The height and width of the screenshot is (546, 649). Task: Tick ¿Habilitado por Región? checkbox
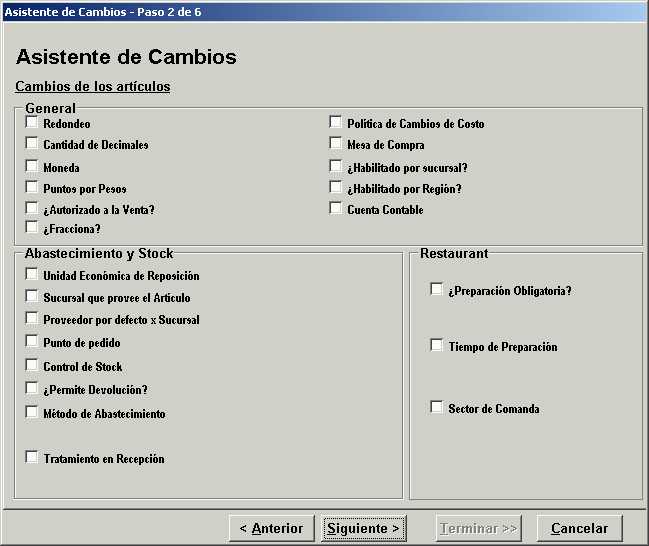point(336,187)
